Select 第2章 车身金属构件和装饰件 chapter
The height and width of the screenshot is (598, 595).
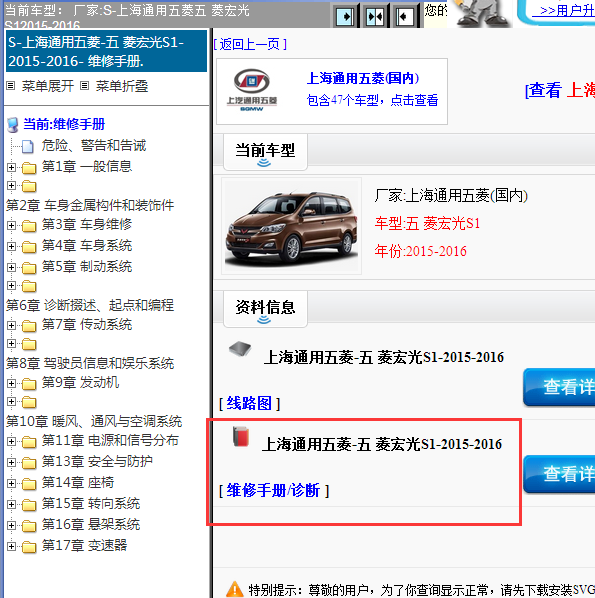90,205
